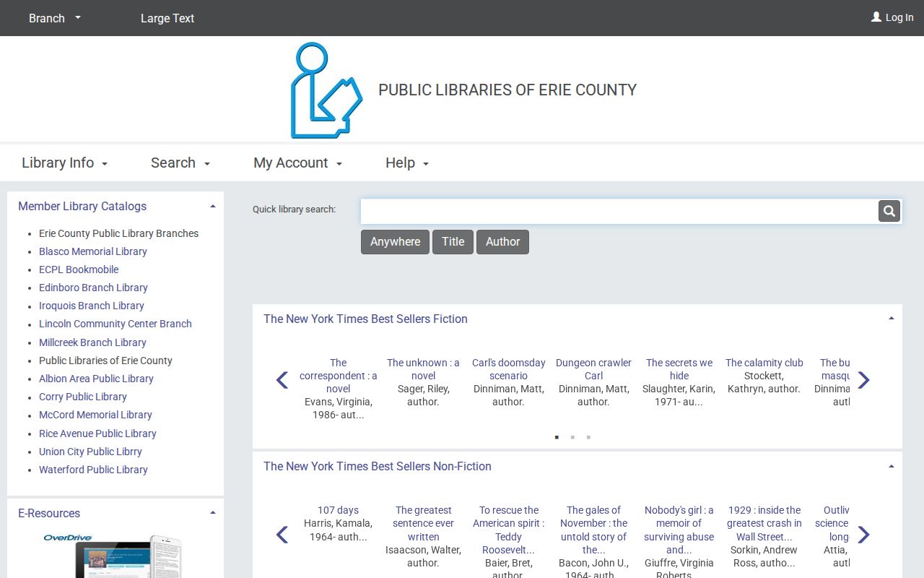The width and height of the screenshot is (924, 578).
Task: Open the Library Info menu
Action: [x=64, y=163]
